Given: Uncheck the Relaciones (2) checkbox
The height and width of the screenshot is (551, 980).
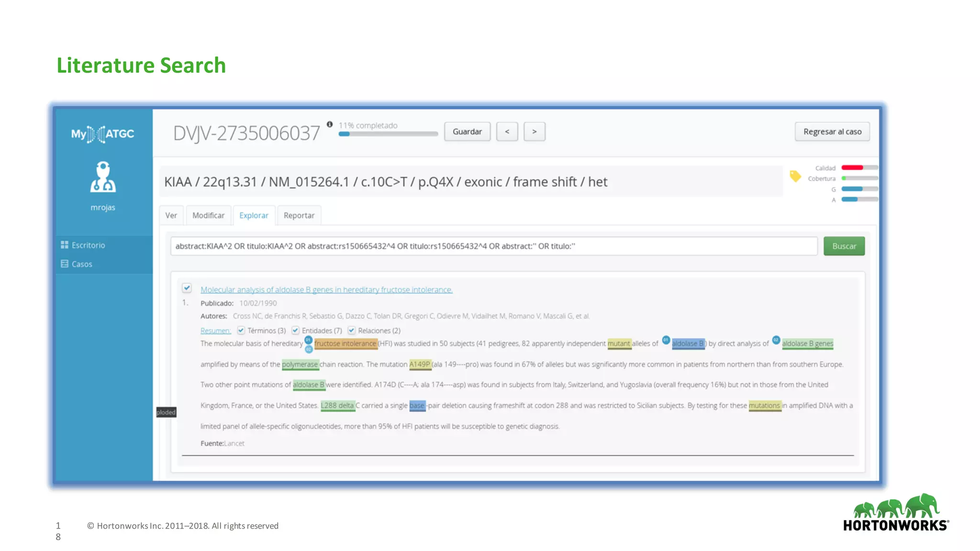Looking at the screenshot, I should 352,331.
